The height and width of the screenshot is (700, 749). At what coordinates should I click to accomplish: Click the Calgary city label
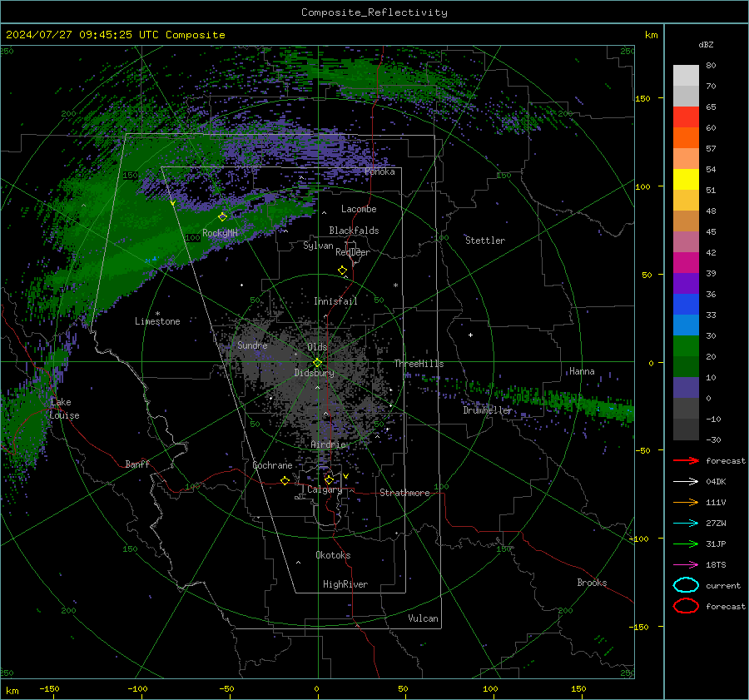point(325,489)
